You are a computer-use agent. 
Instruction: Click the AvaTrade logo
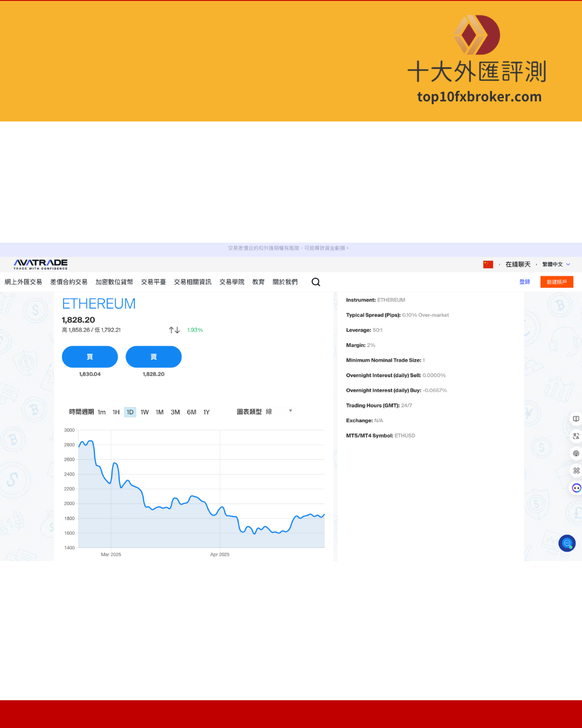coord(41,264)
